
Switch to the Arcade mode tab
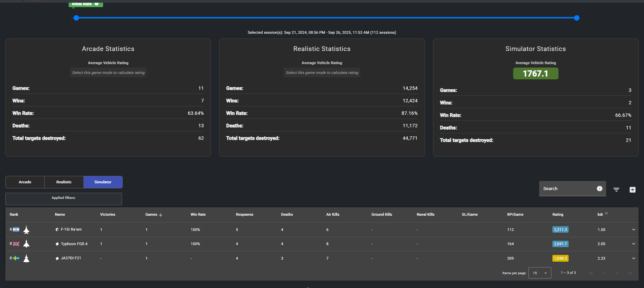point(25,182)
